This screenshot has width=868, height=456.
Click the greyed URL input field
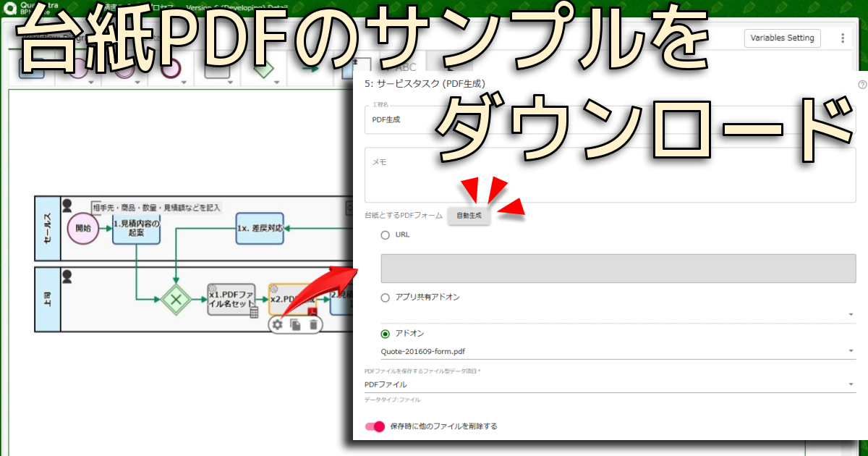coord(618,269)
